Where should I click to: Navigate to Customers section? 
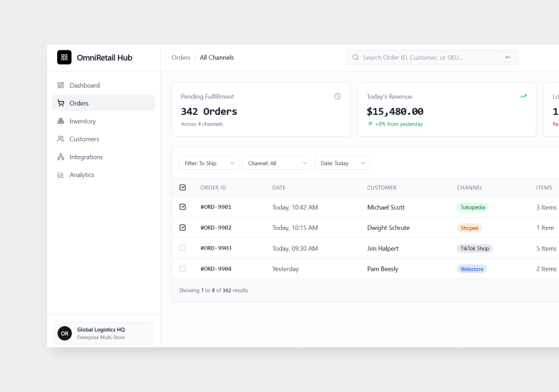tap(103, 139)
